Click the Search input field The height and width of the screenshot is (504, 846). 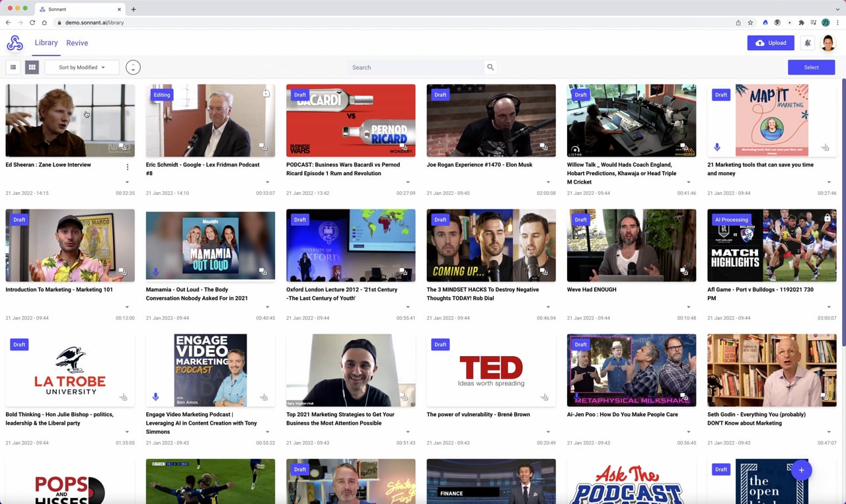(x=416, y=67)
